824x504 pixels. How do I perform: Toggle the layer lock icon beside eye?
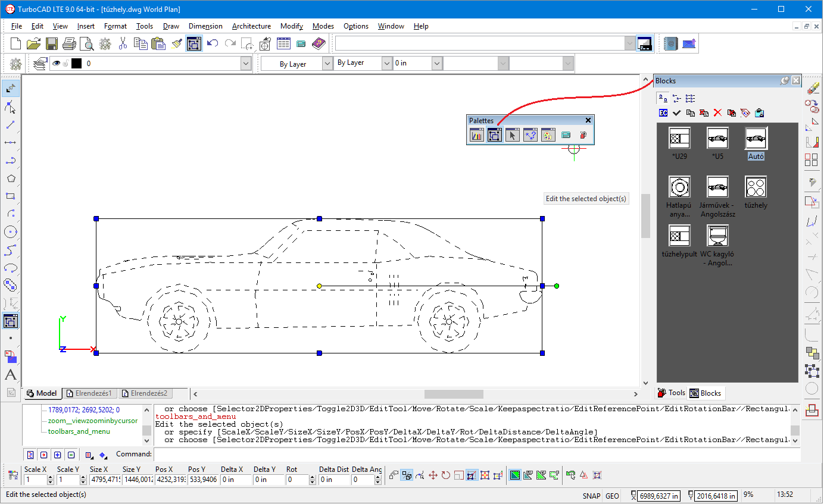click(66, 64)
